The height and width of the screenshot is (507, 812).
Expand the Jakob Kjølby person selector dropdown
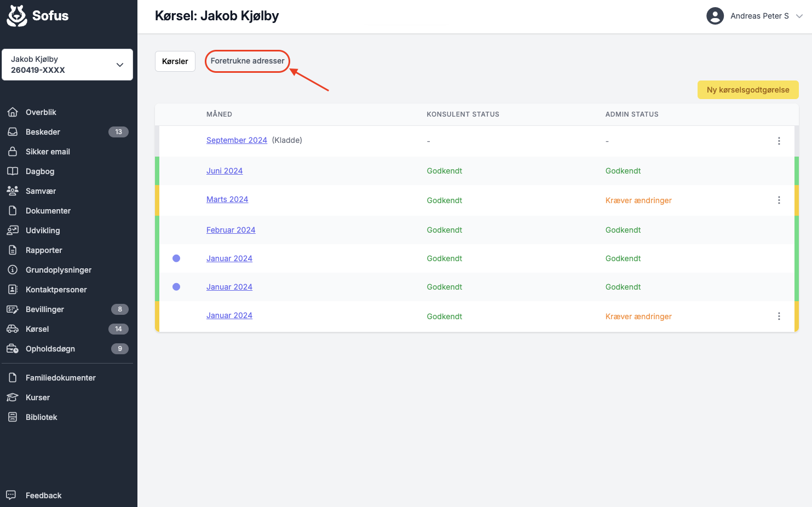[x=119, y=65]
